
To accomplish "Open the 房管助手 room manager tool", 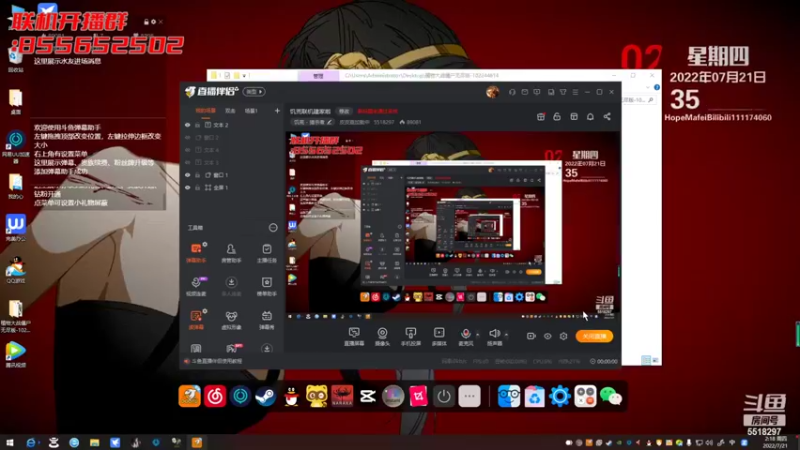I will (231, 253).
